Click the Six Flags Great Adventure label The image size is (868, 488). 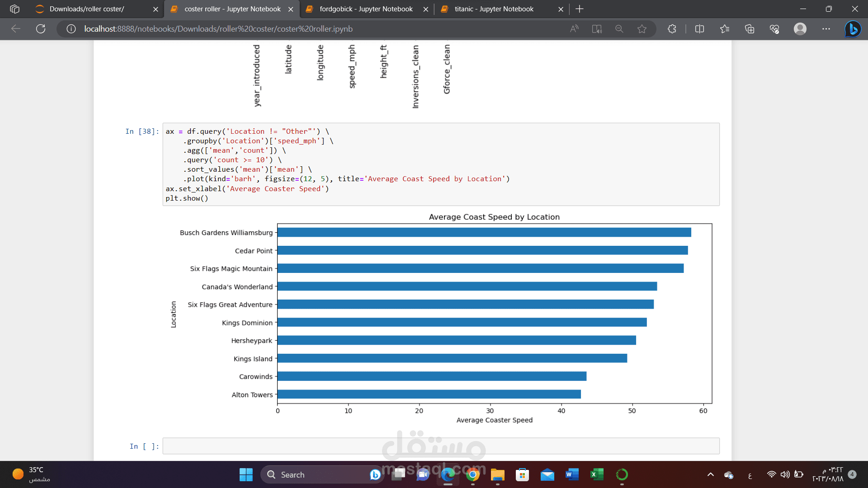230,305
